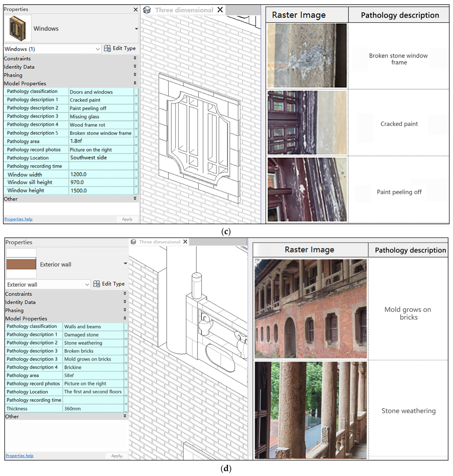Close the upper Properties panel

136,9
